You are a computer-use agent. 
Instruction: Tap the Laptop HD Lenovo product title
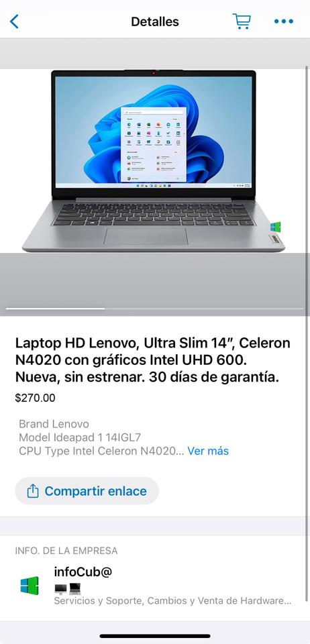(x=153, y=360)
